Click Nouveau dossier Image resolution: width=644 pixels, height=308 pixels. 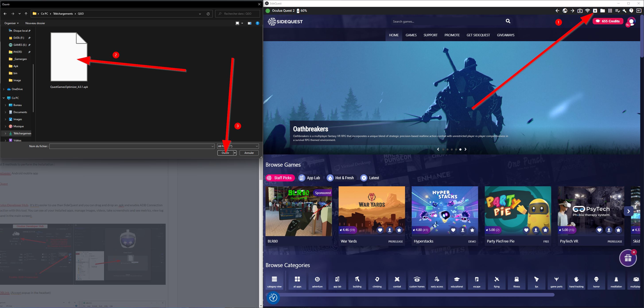(35, 23)
